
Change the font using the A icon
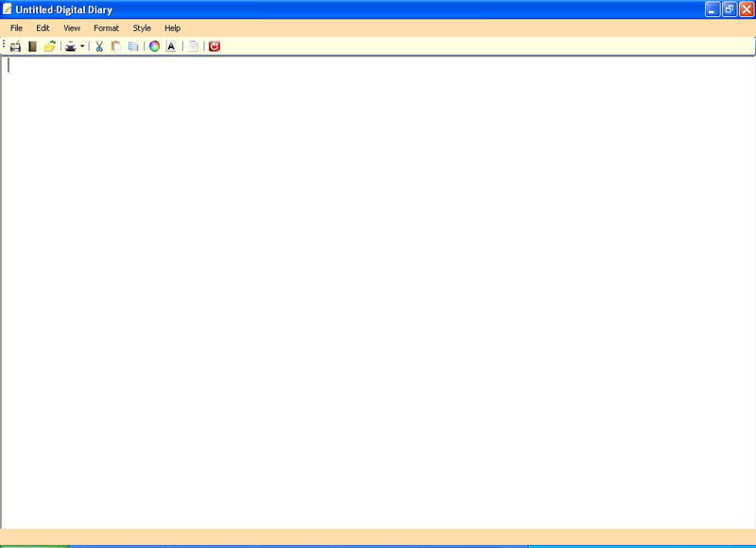pyautogui.click(x=170, y=45)
